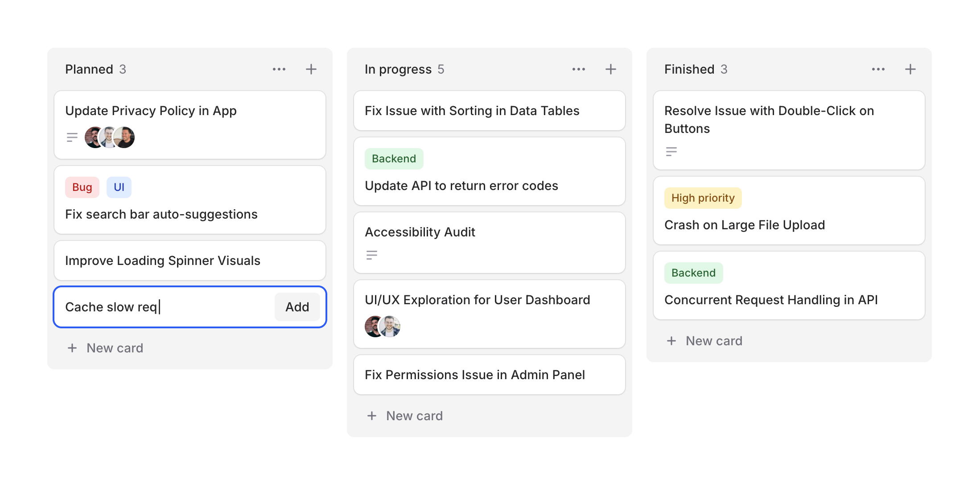Select the UI tag on the search bar card
This screenshot has height=488, width=980.
119,187
